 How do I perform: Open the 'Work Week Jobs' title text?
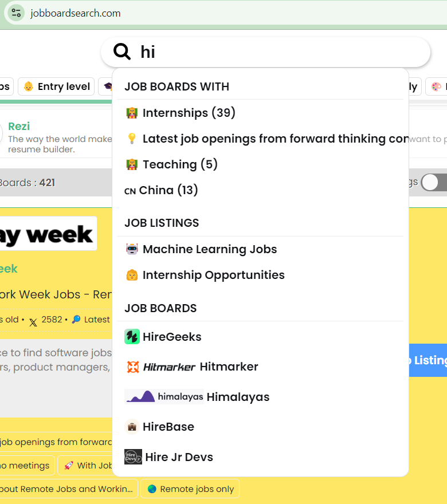(x=56, y=294)
